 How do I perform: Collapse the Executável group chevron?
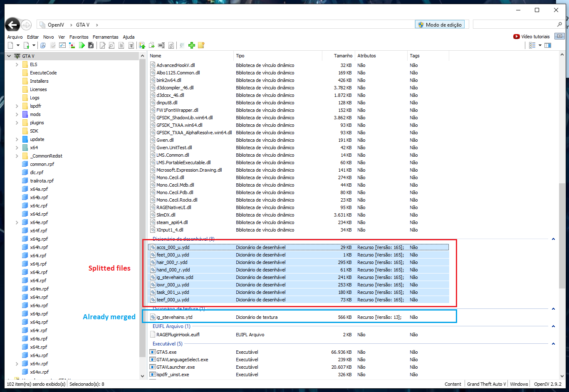[x=553, y=344]
